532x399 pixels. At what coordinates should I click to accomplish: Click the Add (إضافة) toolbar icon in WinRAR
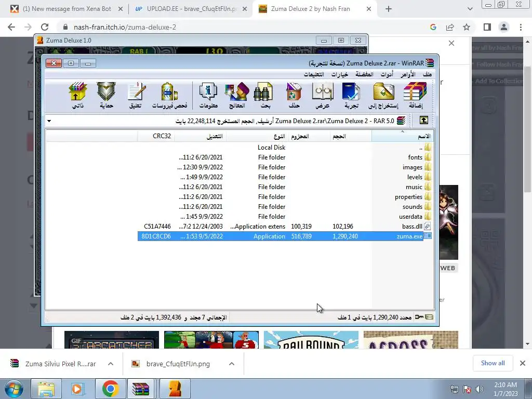click(x=415, y=96)
